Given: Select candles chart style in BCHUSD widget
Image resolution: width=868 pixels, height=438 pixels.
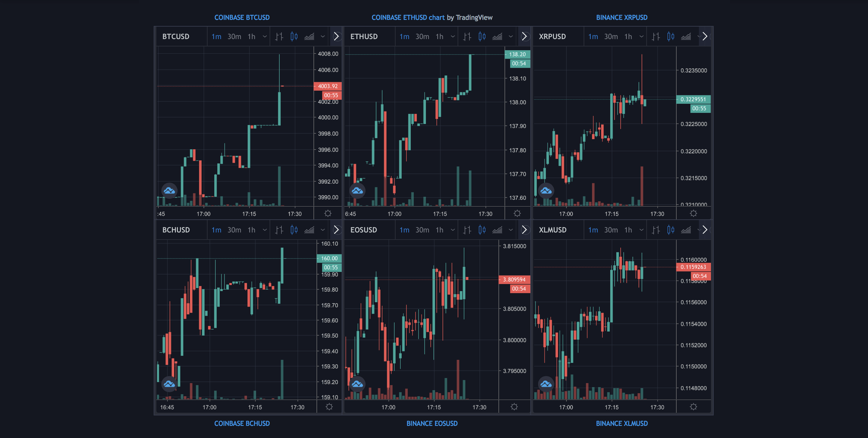Looking at the screenshot, I should pos(294,230).
